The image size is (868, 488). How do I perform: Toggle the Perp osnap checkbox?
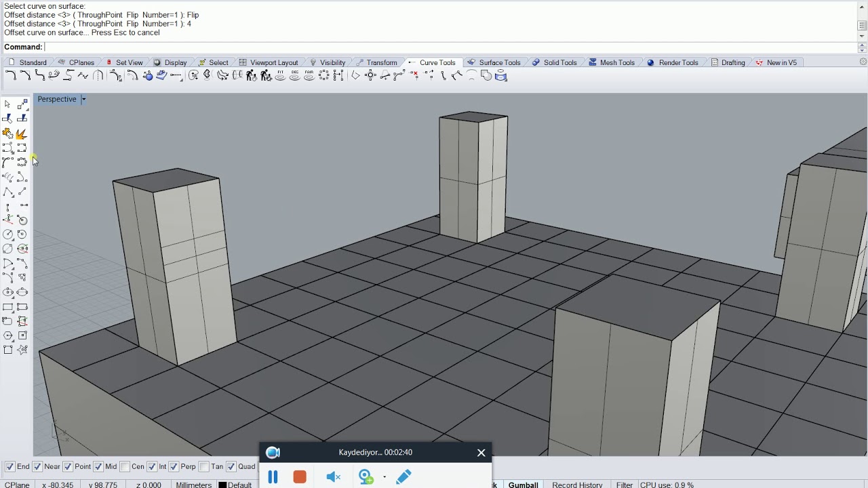tap(174, 466)
